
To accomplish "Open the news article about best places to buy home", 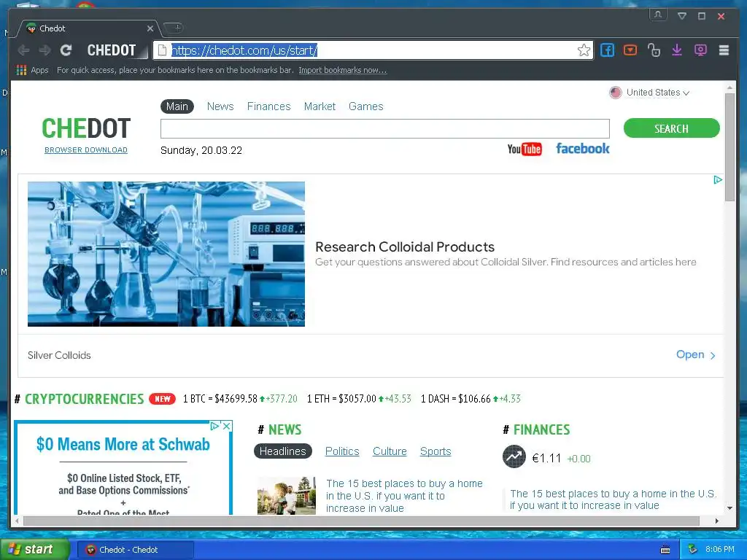I will click(404, 496).
